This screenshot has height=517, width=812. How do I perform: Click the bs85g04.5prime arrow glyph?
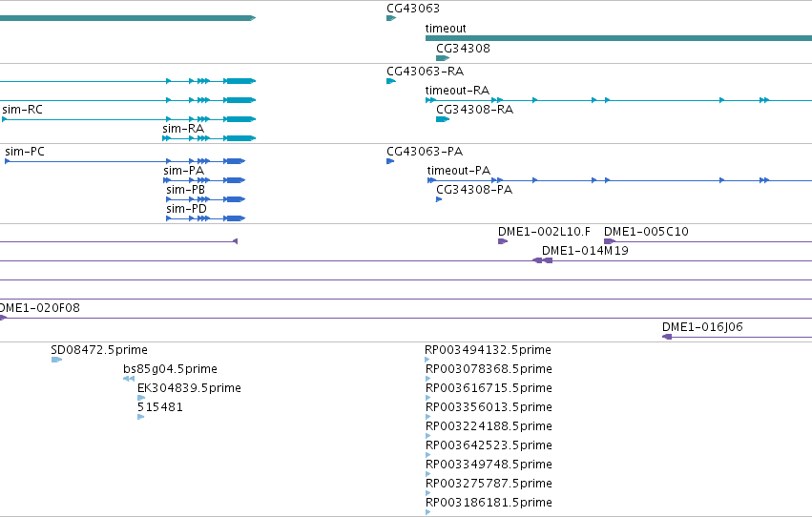pyautogui.click(x=129, y=379)
